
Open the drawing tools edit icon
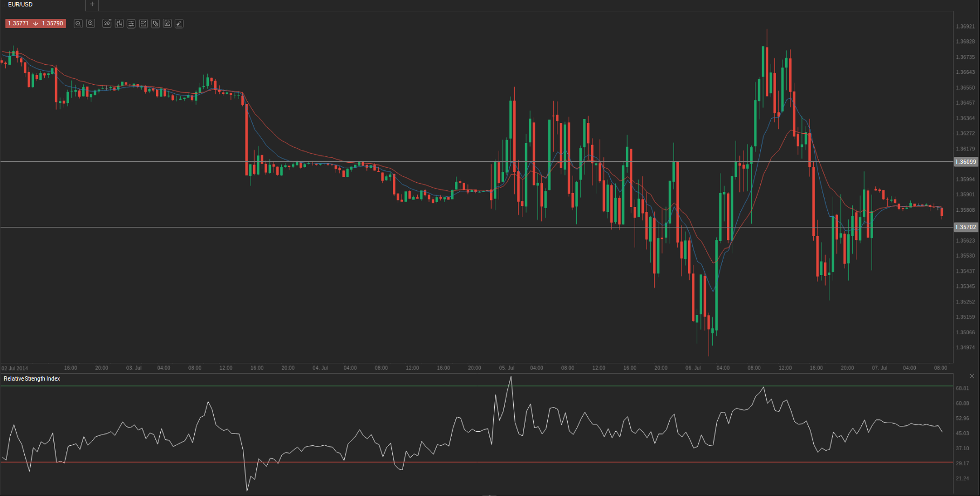(167, 24)
